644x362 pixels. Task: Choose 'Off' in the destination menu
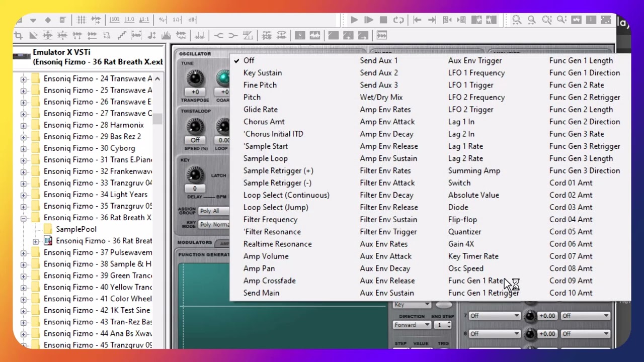click(x=249, y=60)
